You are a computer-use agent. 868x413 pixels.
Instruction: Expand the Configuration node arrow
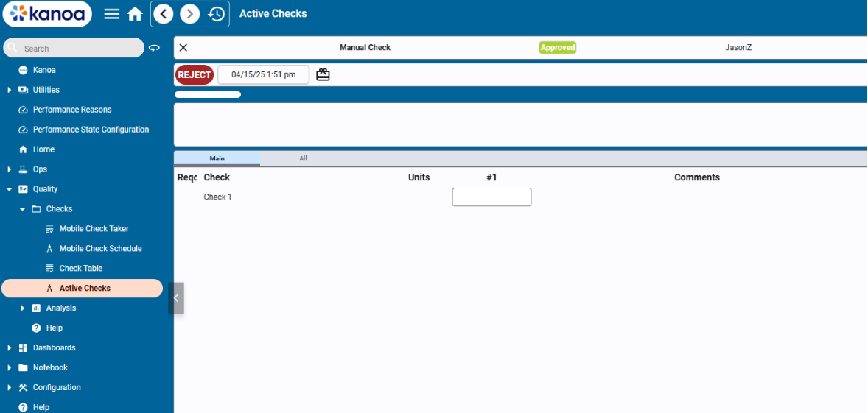pyautogui.click(x=10, y=387)
